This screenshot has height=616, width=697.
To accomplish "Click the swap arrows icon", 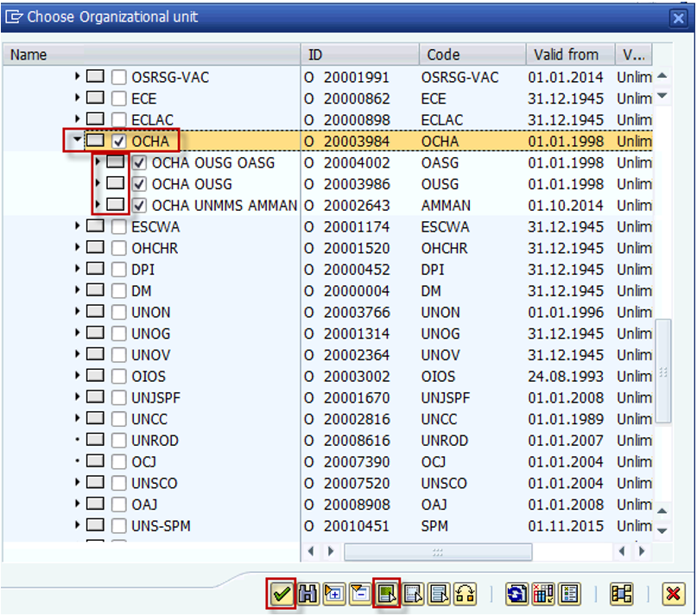I will pyautogui.click(x=465, y=594).
